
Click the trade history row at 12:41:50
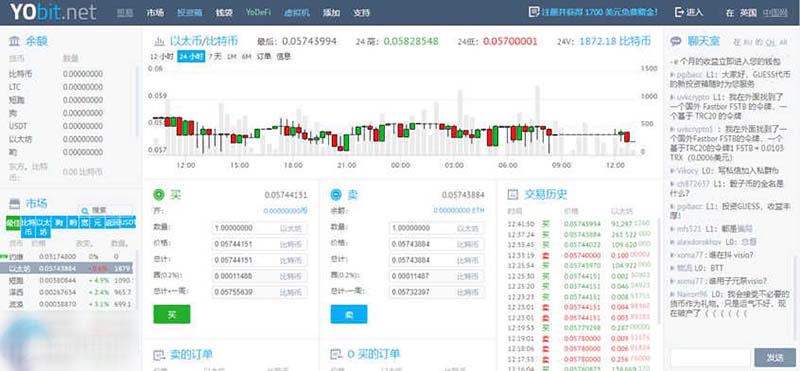click(579, 224)
